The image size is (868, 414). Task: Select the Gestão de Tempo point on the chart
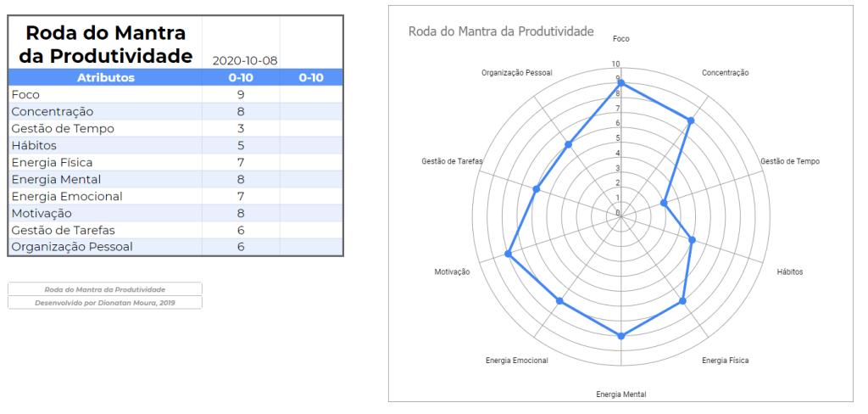coord(664,203)
